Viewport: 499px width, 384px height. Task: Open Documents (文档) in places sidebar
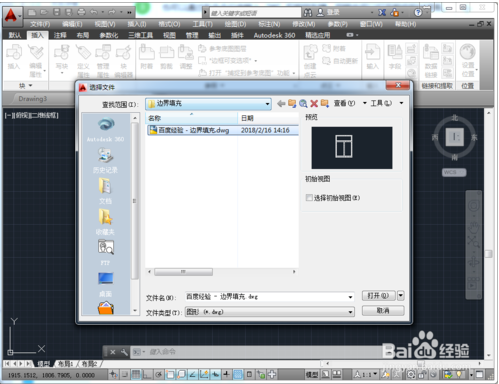click(x=106, y=191)
